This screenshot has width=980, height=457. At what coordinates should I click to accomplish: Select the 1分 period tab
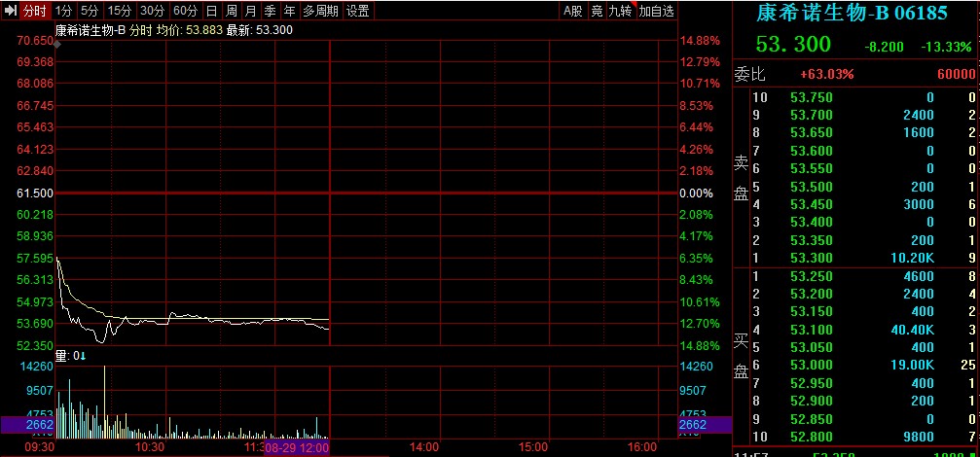[64, 11]
